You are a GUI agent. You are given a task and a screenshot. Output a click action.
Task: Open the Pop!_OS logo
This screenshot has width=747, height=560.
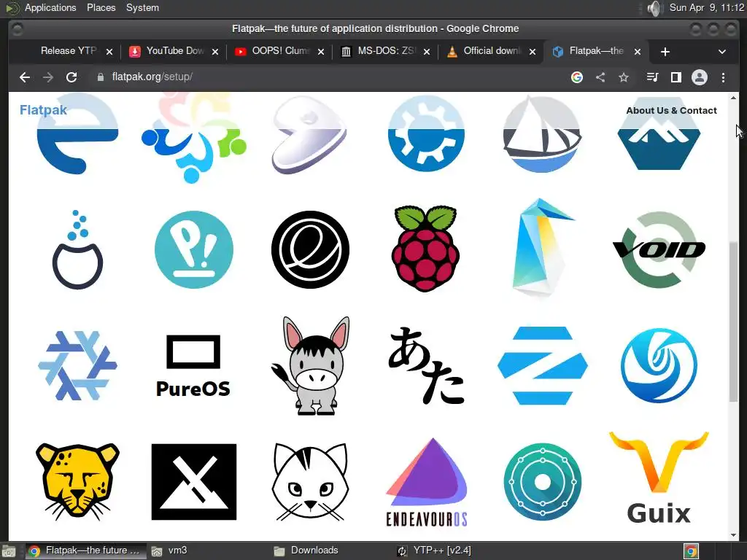click(x=194, y=249)
